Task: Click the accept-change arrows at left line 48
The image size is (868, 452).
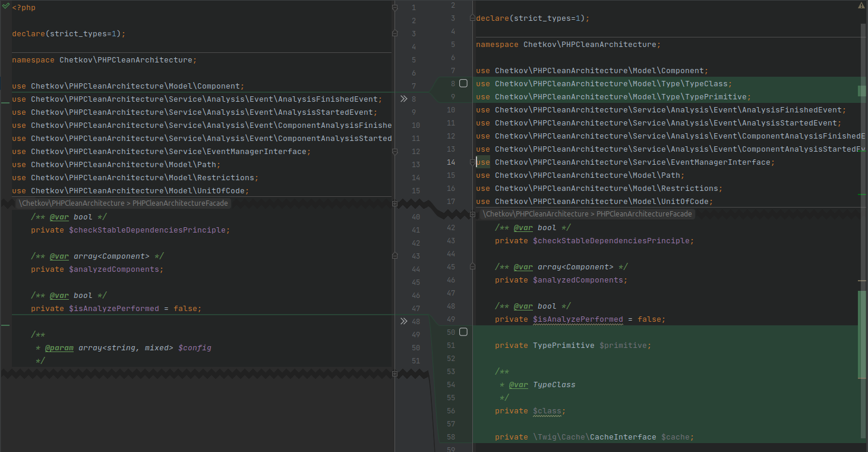Action: tap(403, 321)
